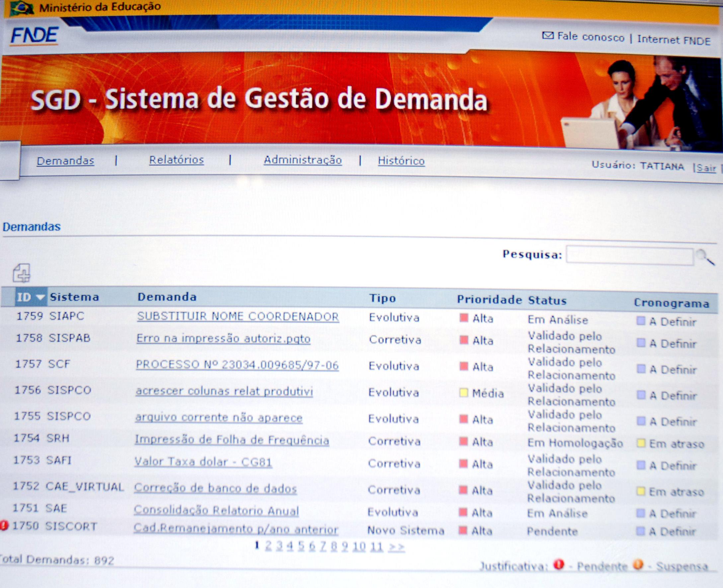Click the Em Homologação status cell

(575, 443)
